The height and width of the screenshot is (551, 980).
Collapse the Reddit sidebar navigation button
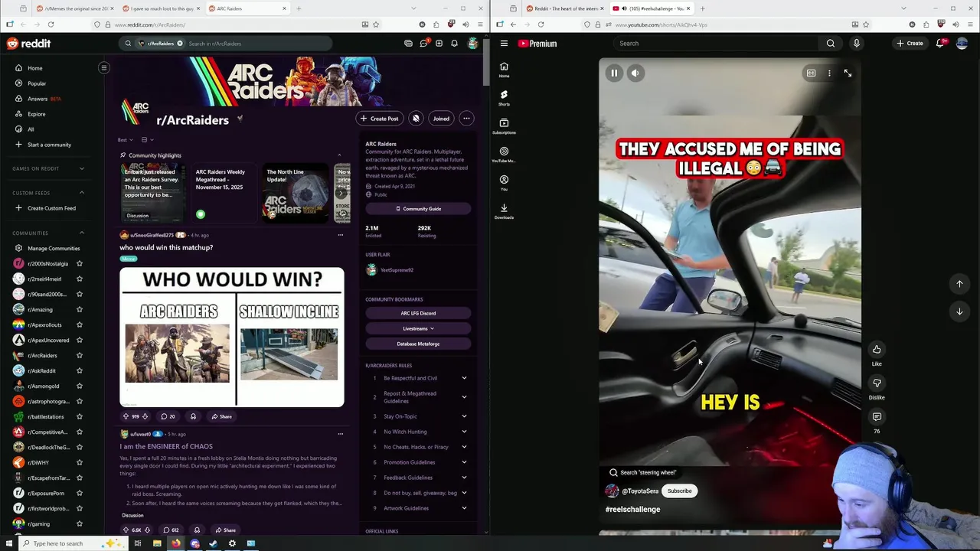coord(104,67)
